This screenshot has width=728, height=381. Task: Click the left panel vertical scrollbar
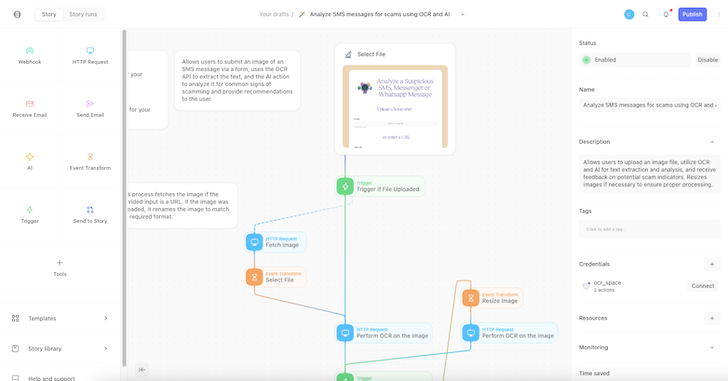(x=124, y=198)
